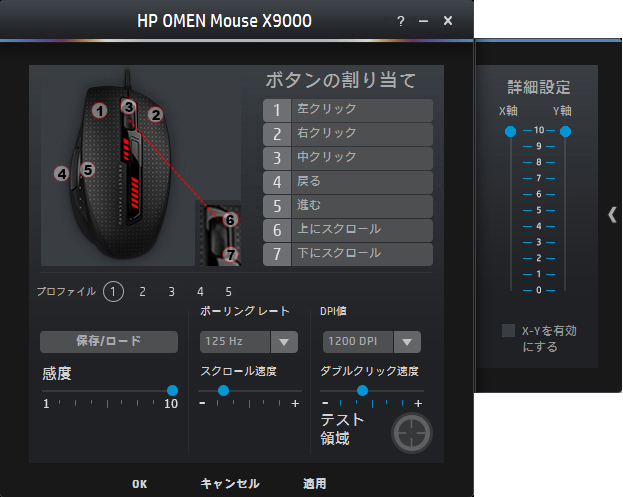Click the plus sign of スクロール速度
Screen dimensions: 623x497
coord(295,404)
